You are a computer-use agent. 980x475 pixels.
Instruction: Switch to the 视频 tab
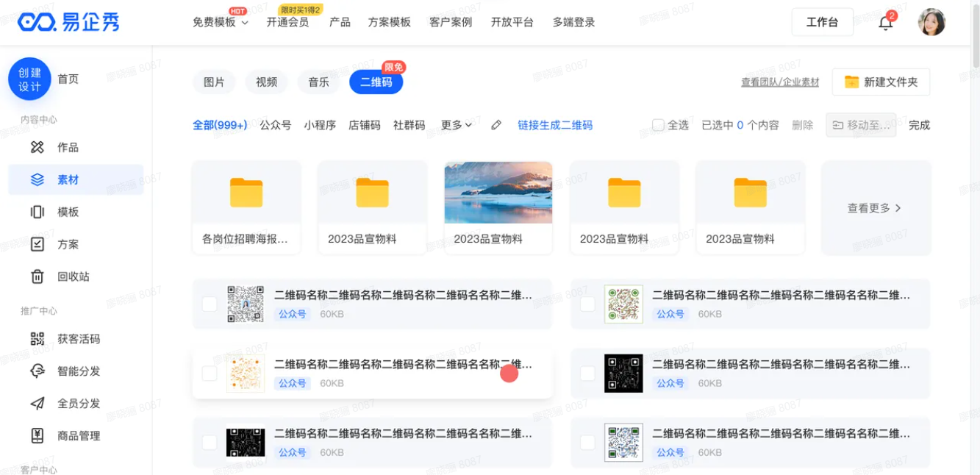point(267,82)
